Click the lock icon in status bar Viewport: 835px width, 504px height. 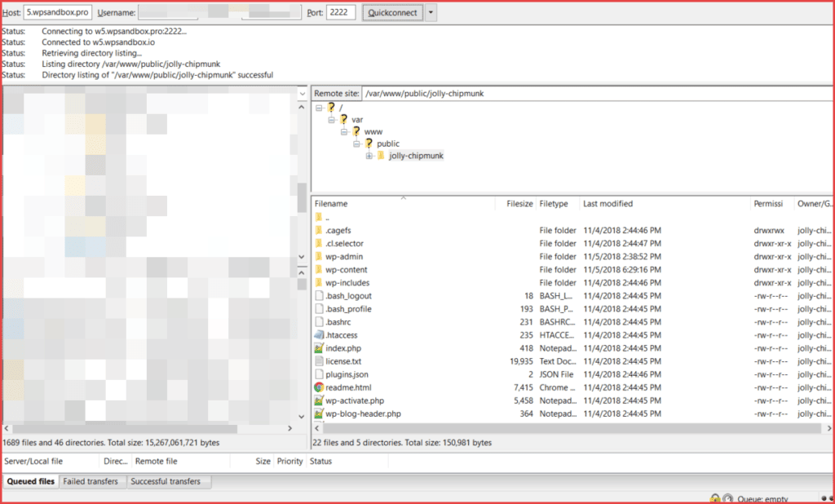click(714, 498)
